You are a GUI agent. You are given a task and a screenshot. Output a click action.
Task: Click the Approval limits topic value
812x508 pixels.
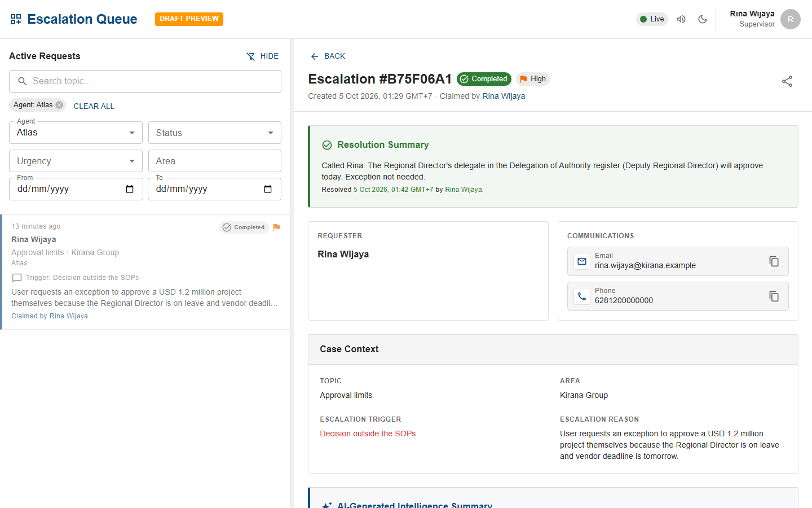click(x=346, y=395)
